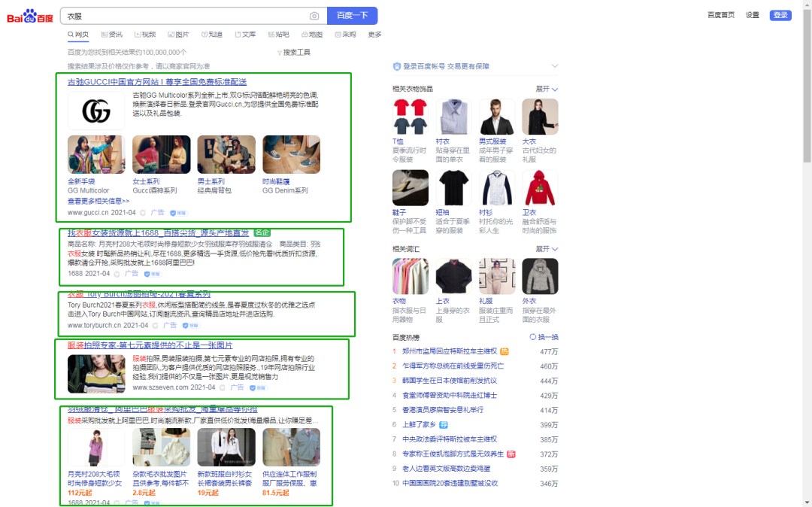Expand the 相关词汇 section with 展开

coord(547,249)
